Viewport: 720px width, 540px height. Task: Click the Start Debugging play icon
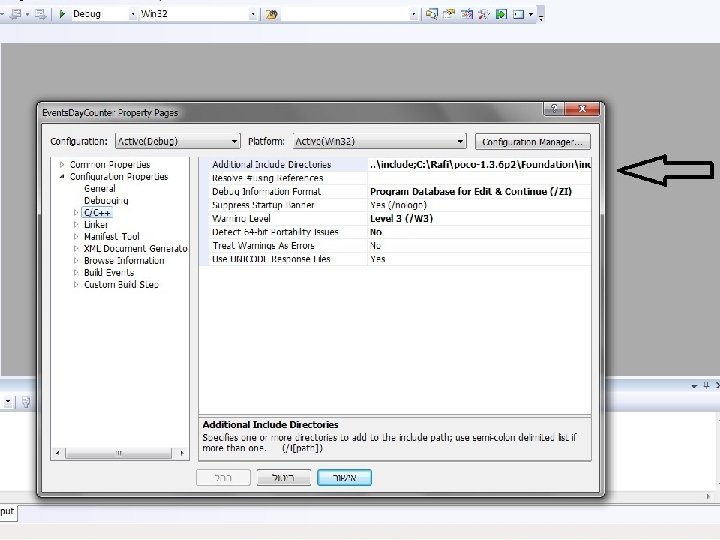point(62,14)
